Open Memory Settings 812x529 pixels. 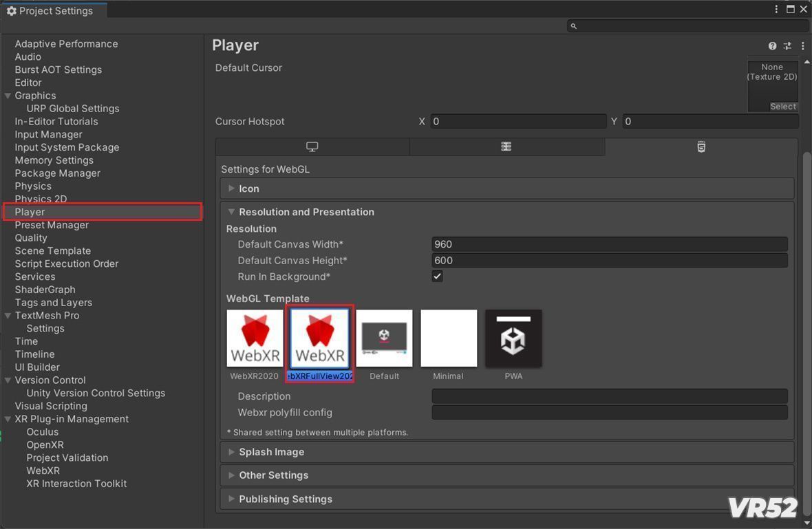[x=54, y=160]
